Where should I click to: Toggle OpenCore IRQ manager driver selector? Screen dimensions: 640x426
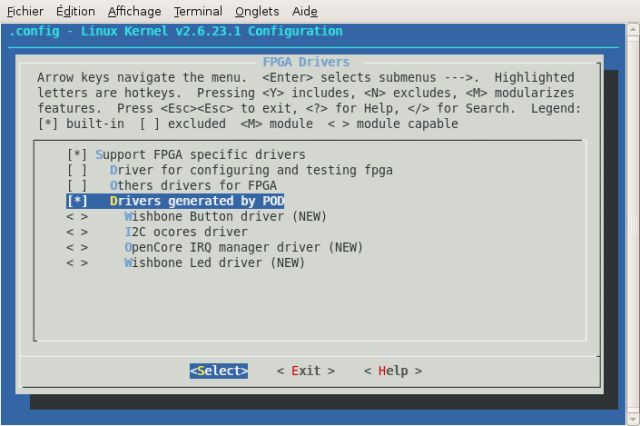(x=77, y=247)
